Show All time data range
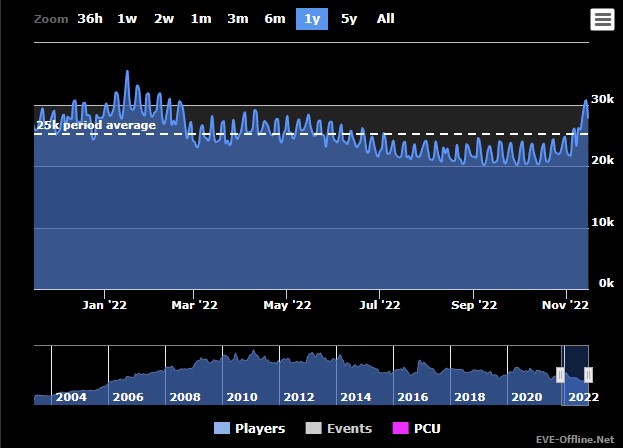The width and height of the screenshot is (623, 448). [385, 19]
